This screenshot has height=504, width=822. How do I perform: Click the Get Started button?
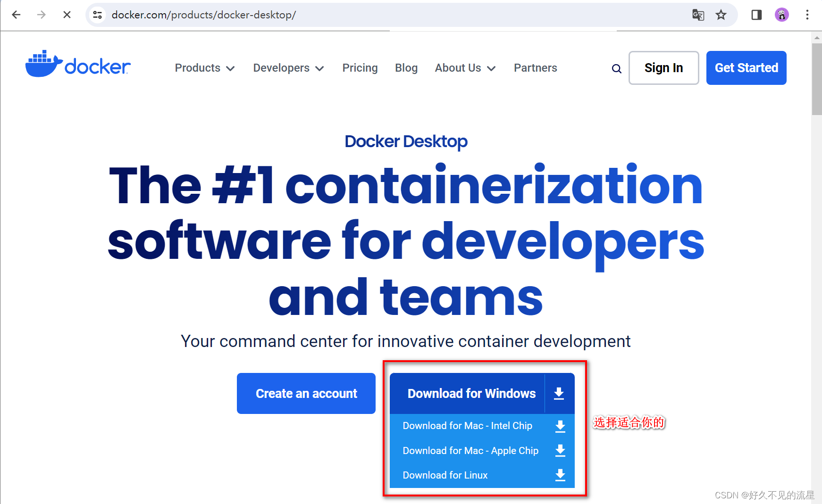[746, 68]
